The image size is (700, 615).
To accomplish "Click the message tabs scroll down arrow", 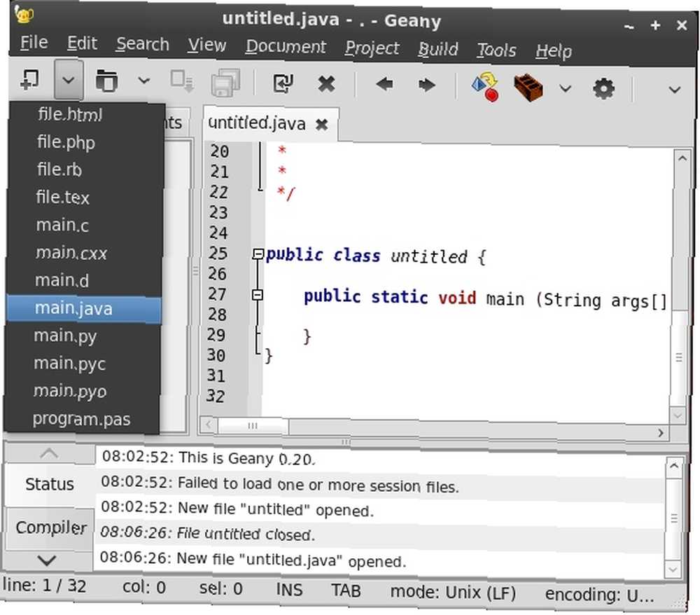I will (47, 560).
